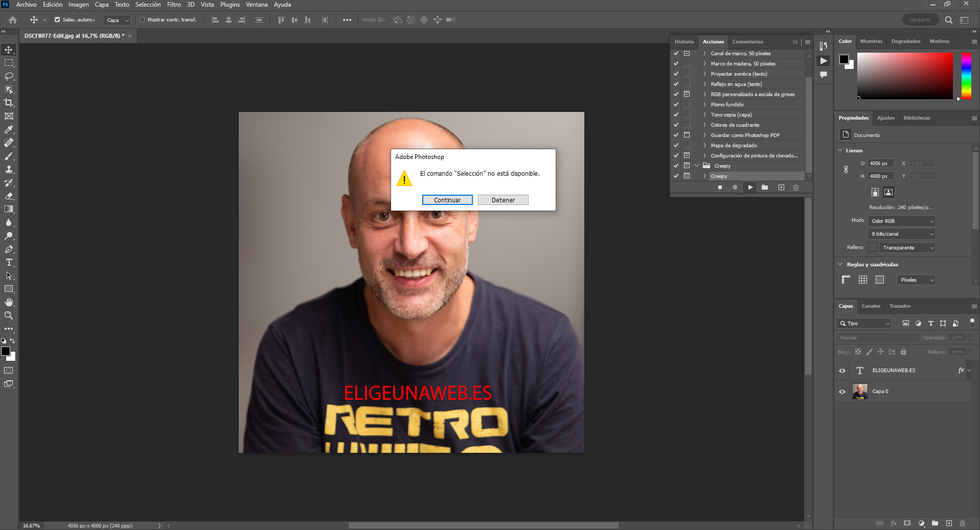Image resolution: width=980 pixels, height=530 pixels.
Task: Select the Hand tool
Action: point(9,302)
